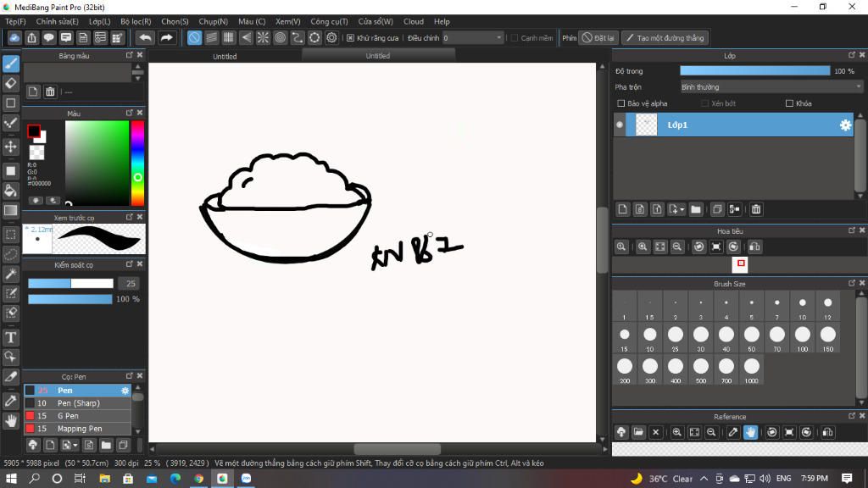Click the rainbow hue bar
The width and height of the screenshot is (868, 488).
(137, 164)
